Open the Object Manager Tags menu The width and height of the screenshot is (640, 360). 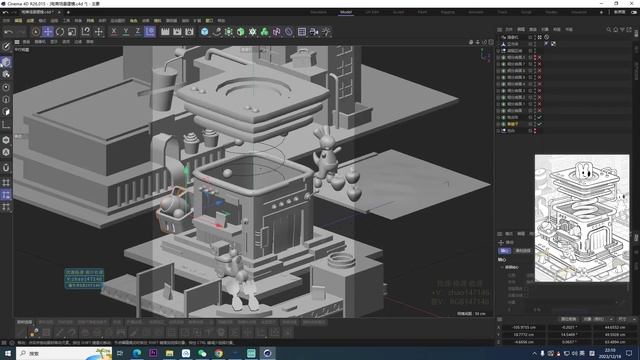[557, 29]
